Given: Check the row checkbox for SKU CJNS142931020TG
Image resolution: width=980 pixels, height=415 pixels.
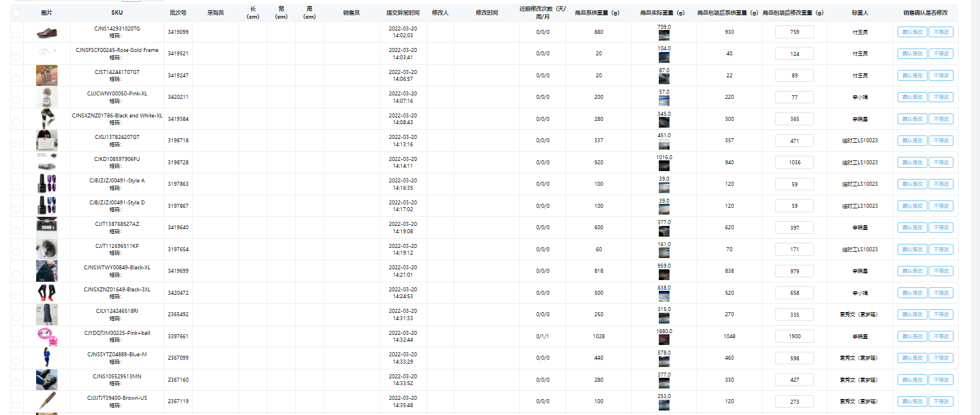Looking at the screenshot, I should click(x=16, y=35).
